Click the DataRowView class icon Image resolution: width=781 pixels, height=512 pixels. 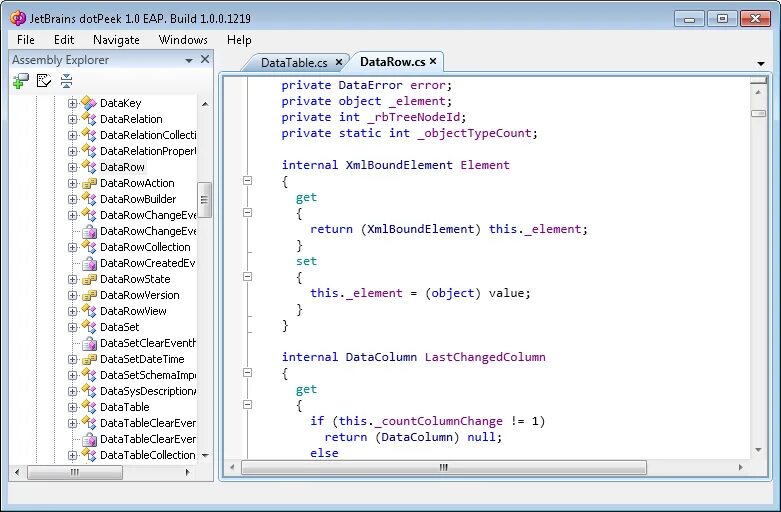coord(89,311)
